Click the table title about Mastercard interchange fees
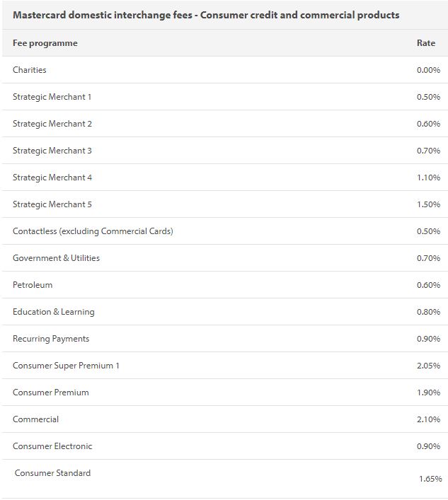Screen dimensions: 448x500 206,15
